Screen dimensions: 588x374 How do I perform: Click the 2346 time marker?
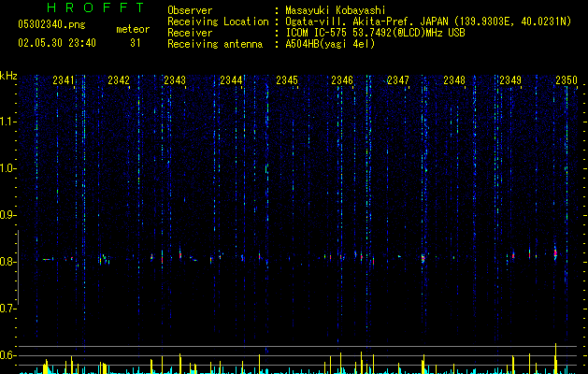pyautogui.click(x=342, y=79)
